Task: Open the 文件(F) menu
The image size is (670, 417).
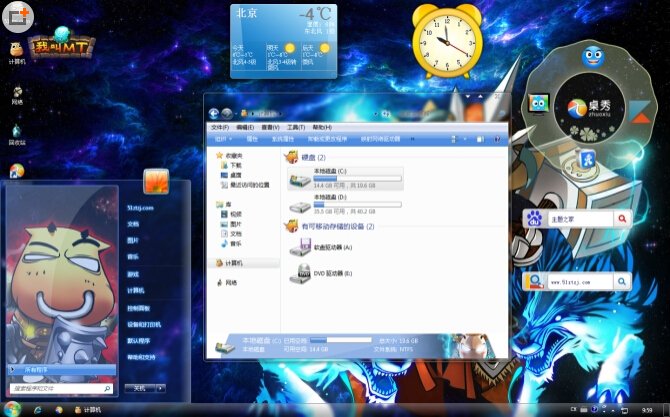Action: 220,127
